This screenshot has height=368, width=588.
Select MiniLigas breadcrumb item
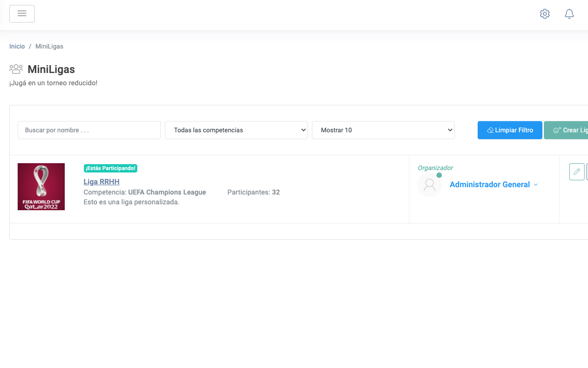pyautogui.click(x=49, y=46)
